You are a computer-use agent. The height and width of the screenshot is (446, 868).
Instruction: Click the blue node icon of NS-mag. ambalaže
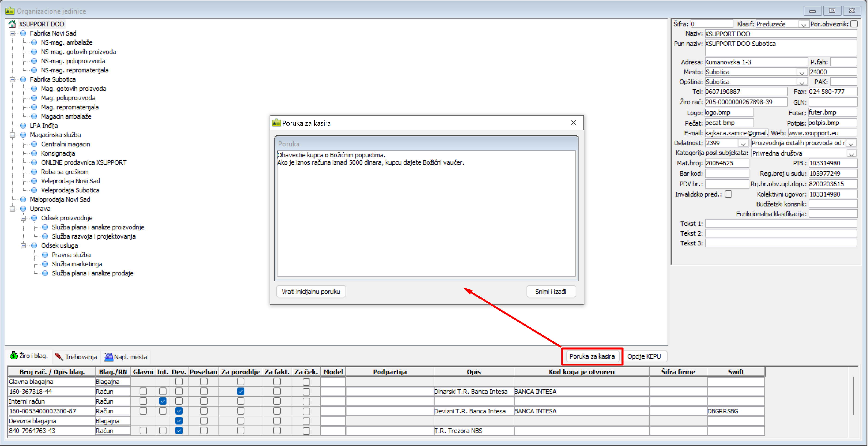34,43
